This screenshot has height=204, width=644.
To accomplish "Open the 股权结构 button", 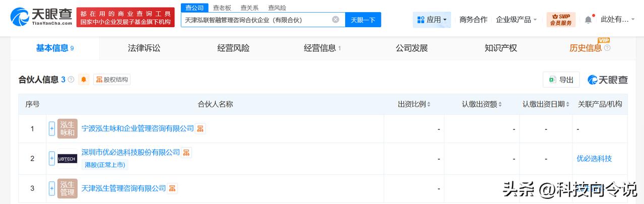I will 112,80.
